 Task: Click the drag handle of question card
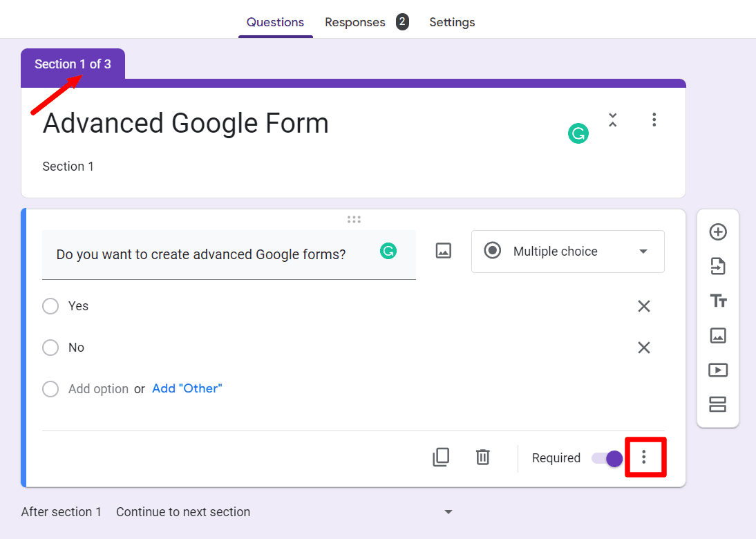354,219
